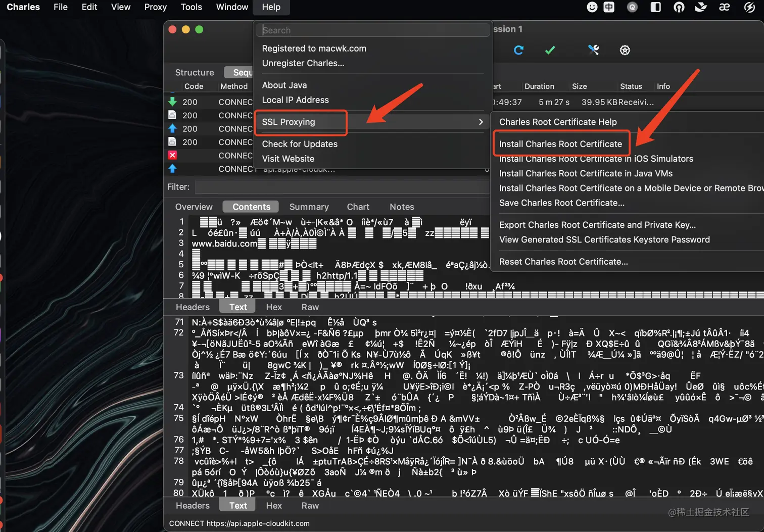The image size is (764, 532).
Task: Select Hex tab in the bottom response pane
Action: pos(274,506)
